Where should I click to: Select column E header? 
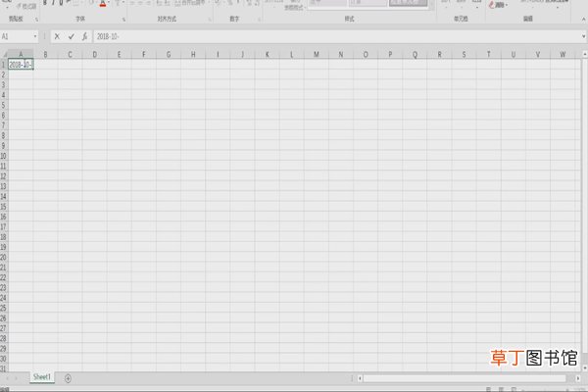coord(120,55)
